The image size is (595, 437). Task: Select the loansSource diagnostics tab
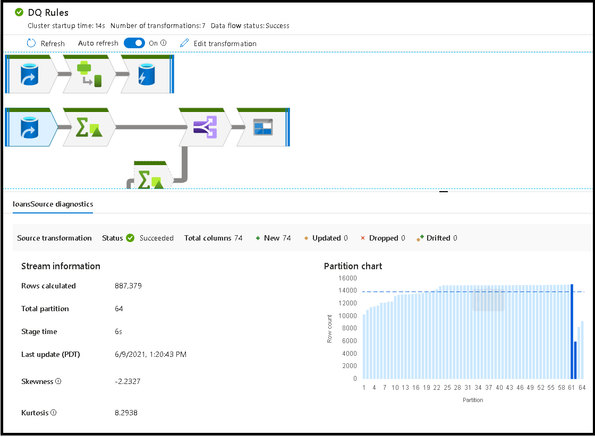[53, 204]
